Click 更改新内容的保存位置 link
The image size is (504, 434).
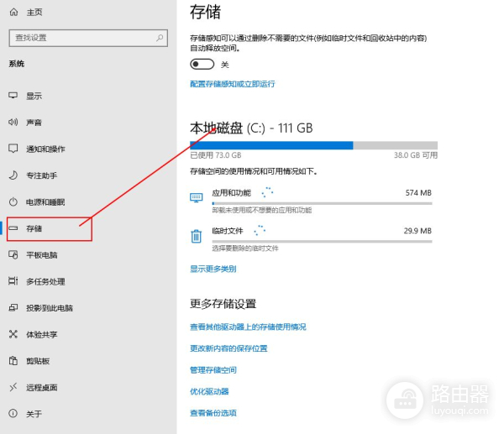tap(228, 348)
